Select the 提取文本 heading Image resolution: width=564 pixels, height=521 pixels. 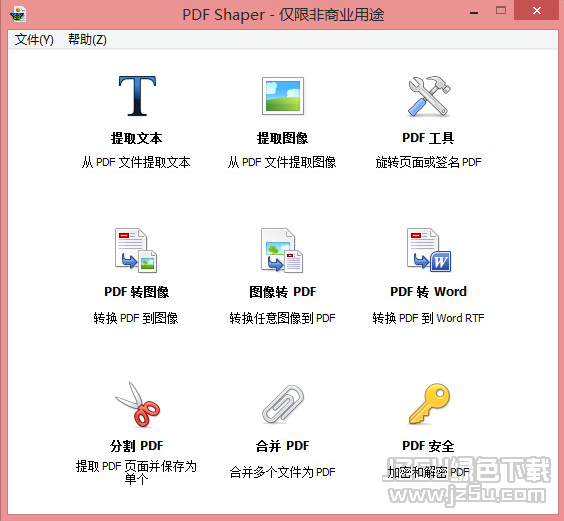click(x=136, y=138)
